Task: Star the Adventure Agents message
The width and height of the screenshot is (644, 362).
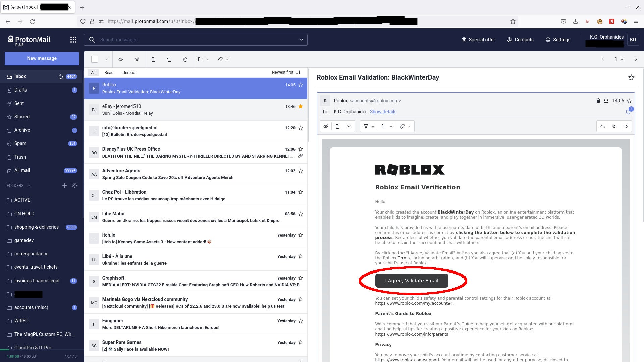Action: point(301,171)
